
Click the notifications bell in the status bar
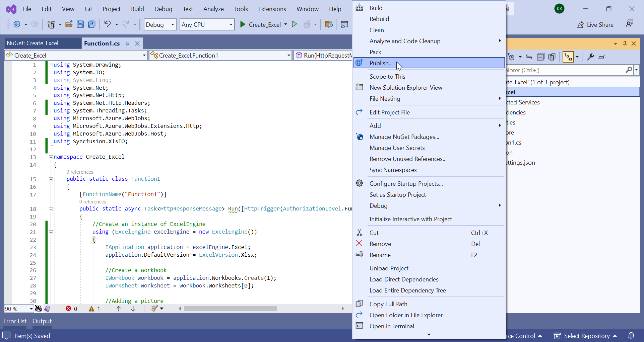tap(631, 336)
